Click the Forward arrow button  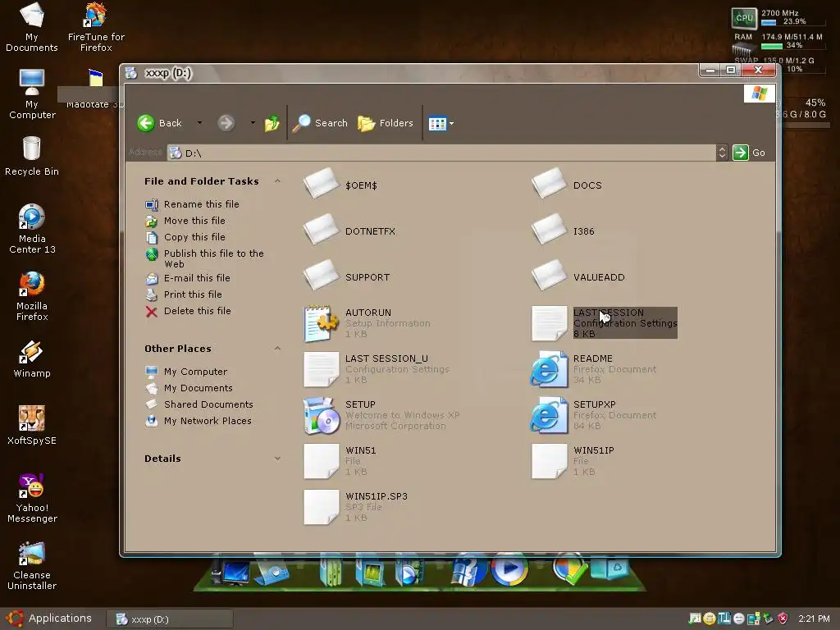click(x=226, y=123)
